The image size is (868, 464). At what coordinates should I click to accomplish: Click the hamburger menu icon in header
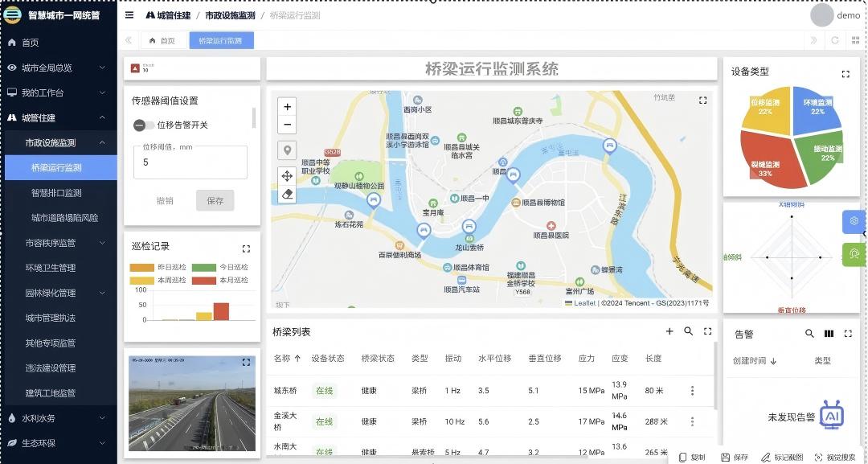tap(129, 15)
